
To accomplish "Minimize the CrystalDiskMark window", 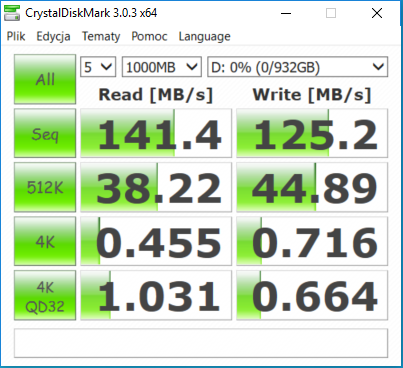I will pyautogui.click(x=286, y=13).
